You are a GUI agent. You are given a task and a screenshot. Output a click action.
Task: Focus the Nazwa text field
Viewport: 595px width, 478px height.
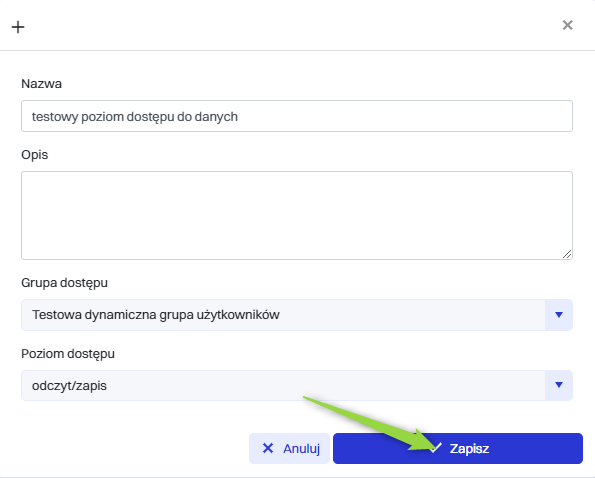click(x=297, y=116)
